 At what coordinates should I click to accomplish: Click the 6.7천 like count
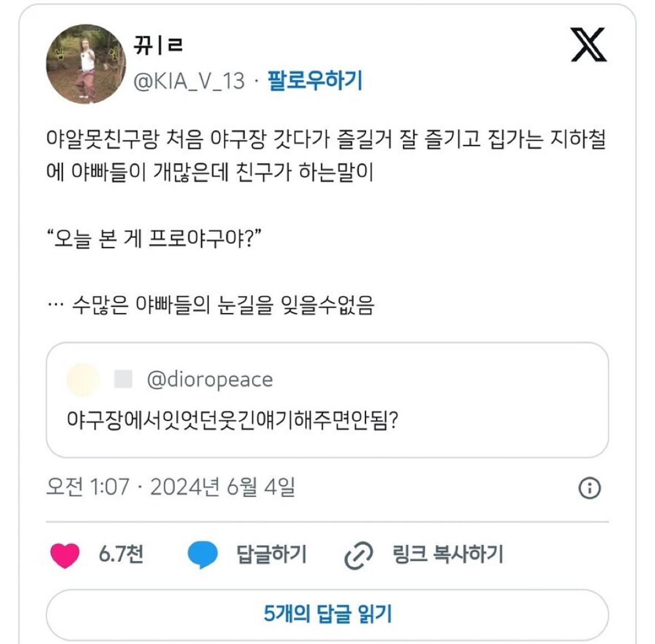(121, 554)
